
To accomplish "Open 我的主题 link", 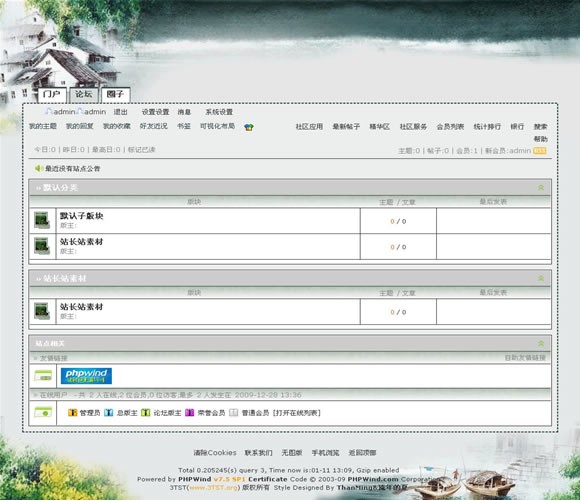I will click(x=43, y=126).
